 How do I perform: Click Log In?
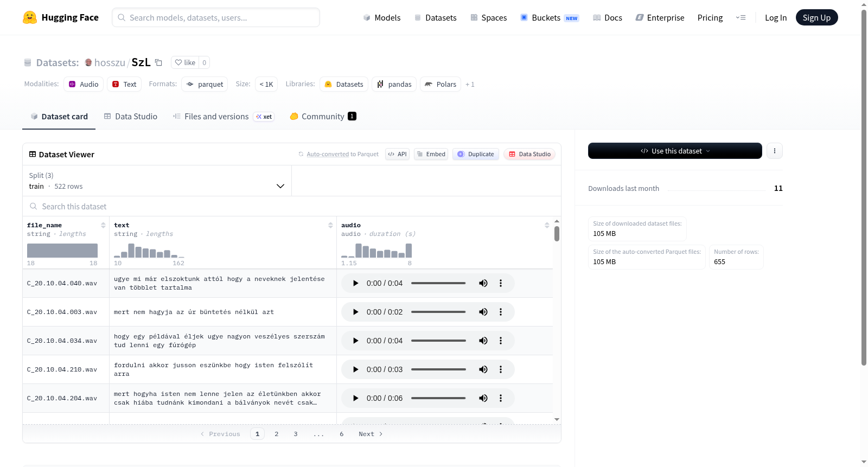pyautogui.click(x=776, y=17)
